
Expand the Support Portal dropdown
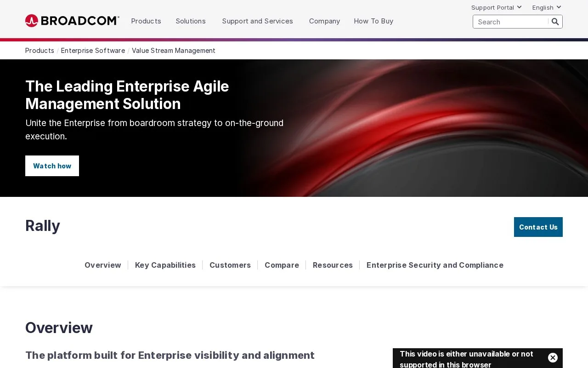point(497,7)
